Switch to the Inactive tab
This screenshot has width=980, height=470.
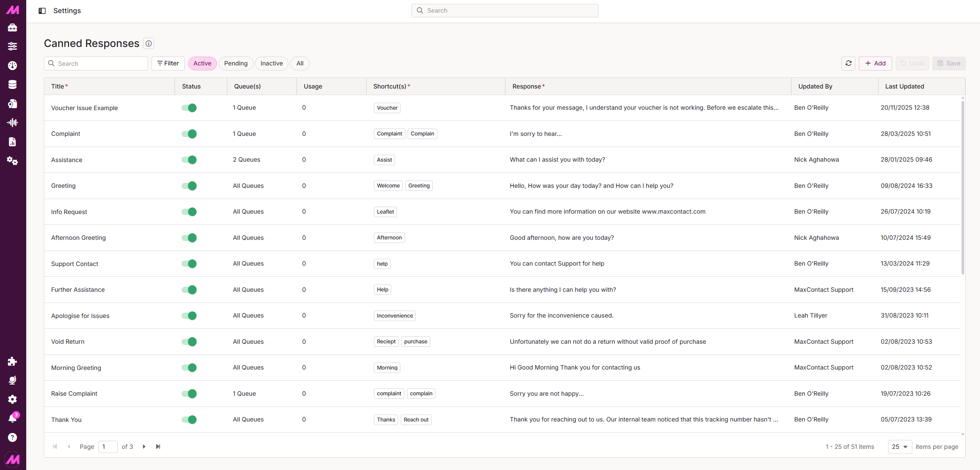(x=272, y=64)
